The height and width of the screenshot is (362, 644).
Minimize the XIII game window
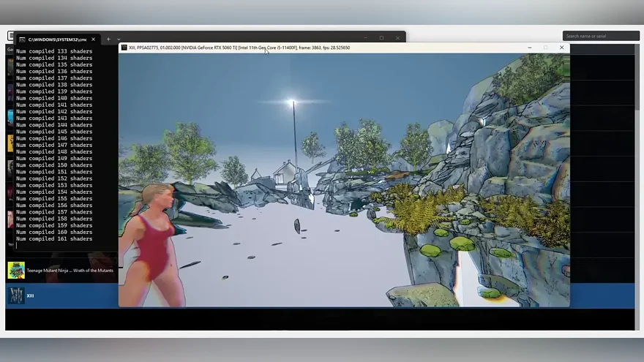coord(530,48)
